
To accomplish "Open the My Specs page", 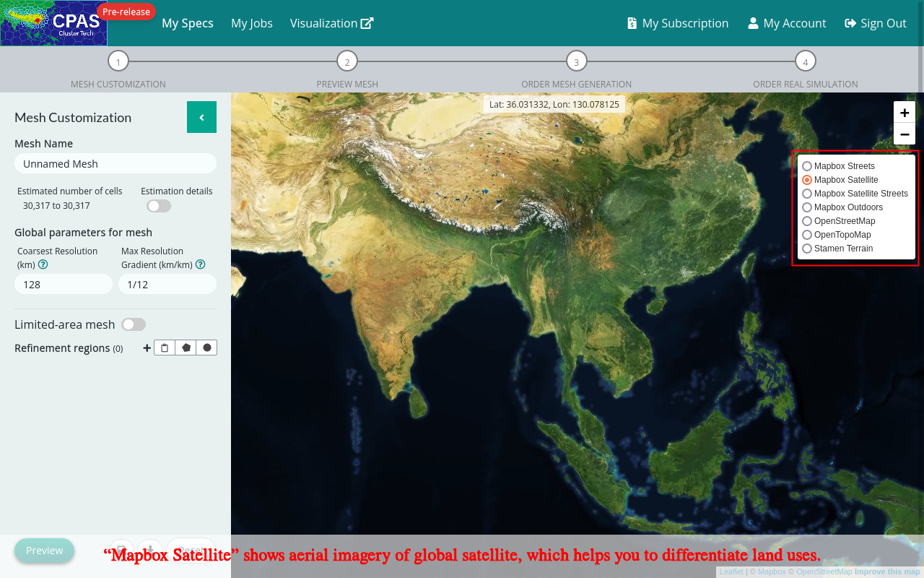I will coord(188,23).
